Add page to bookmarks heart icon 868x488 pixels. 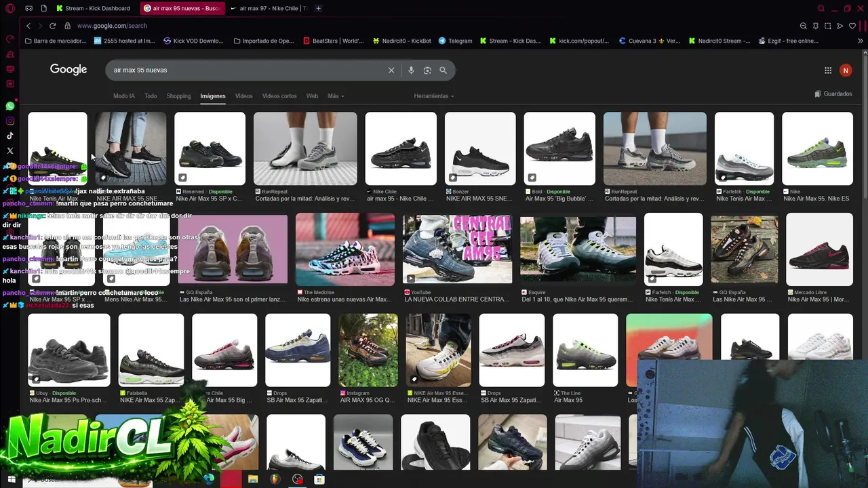coord(852,26)
